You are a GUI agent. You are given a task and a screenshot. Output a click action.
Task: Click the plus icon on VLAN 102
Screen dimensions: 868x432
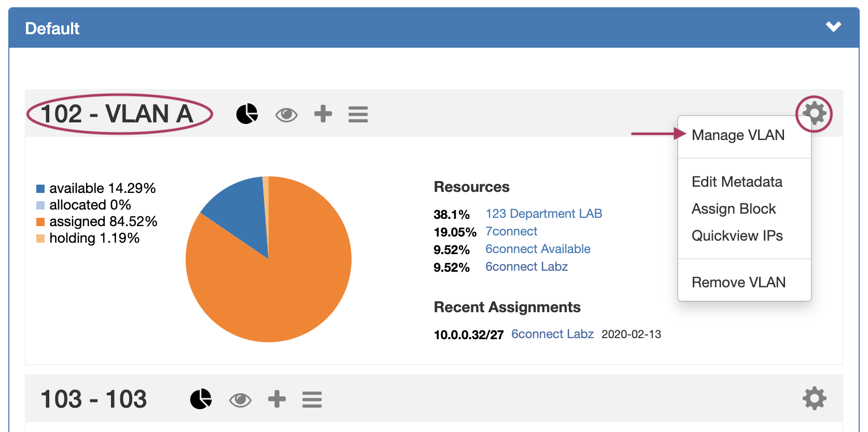323,114
